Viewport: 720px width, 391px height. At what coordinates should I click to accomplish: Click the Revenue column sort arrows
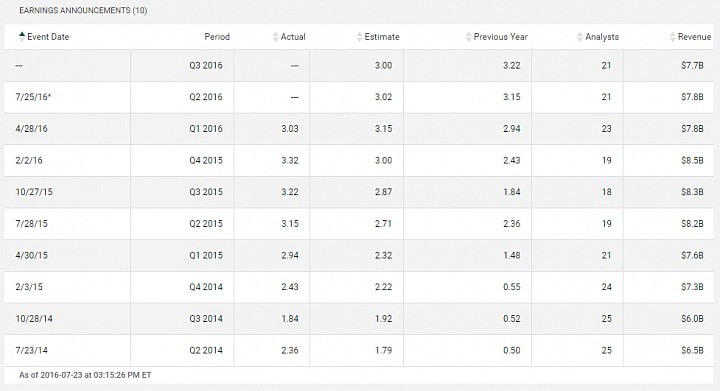pyautogui.click(x=672, y=37)
